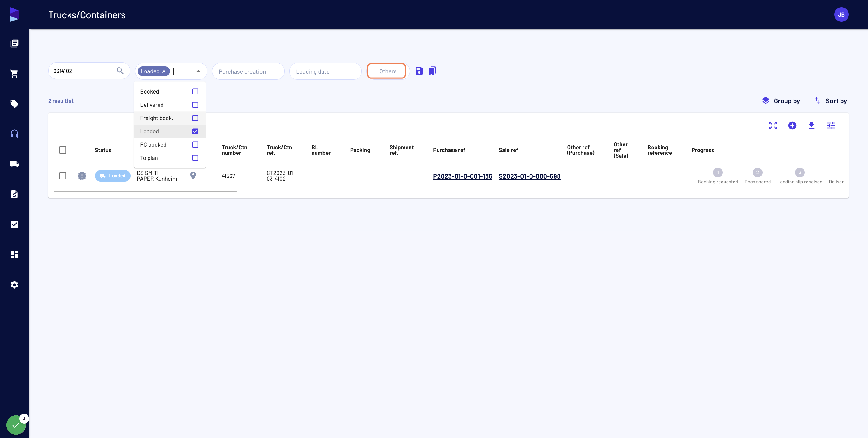The image size is (868, 438).
Task: Check the To plan status checkbox
Action: click(195, 158)
